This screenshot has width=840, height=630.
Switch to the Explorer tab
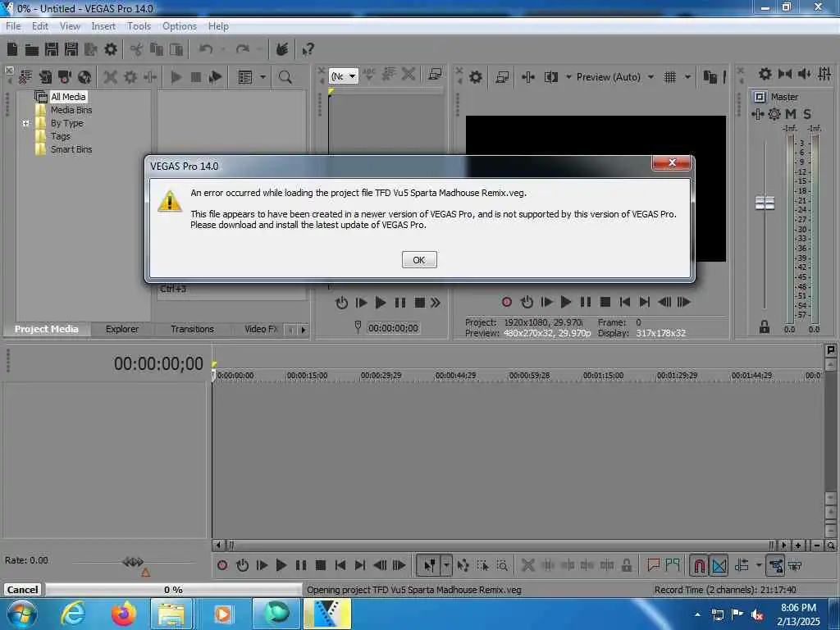(x=121, y=329)
